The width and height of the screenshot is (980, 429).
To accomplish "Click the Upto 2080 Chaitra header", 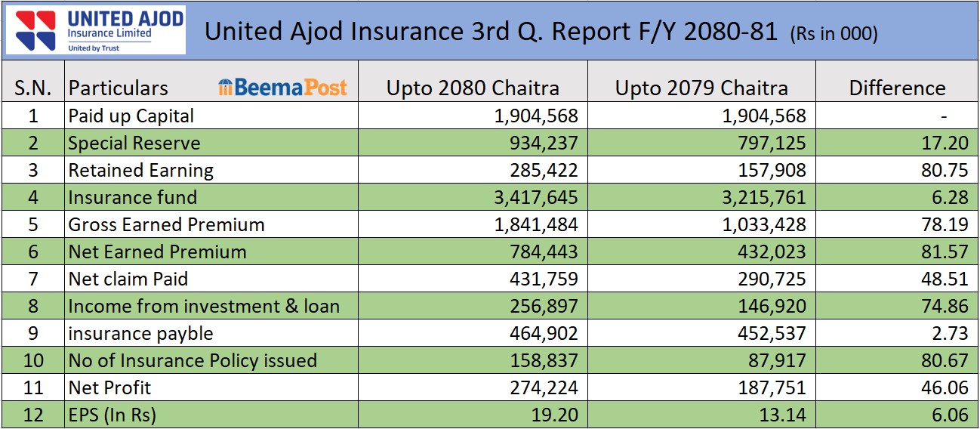I will pyautogui.click(x=473, y=88).
